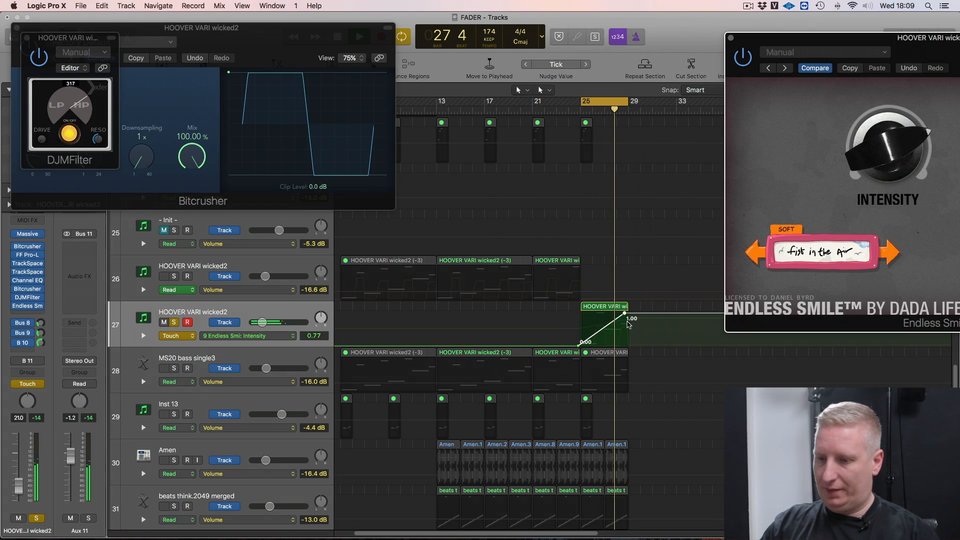Click the Stereo Out output slot on Aux 11
This screenshot has height=540, width=960.
[80, 361]
